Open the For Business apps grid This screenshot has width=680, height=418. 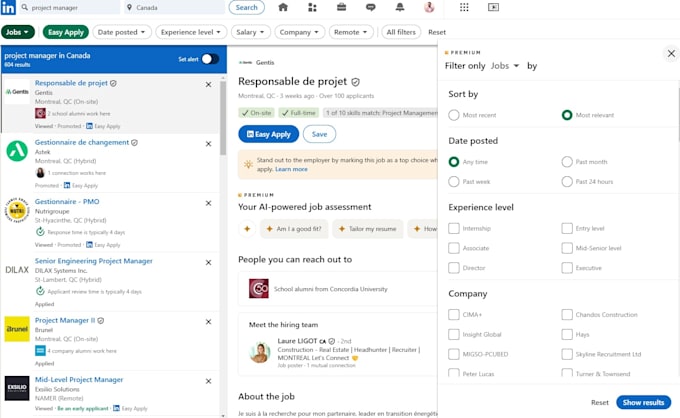tap(464, 7)
